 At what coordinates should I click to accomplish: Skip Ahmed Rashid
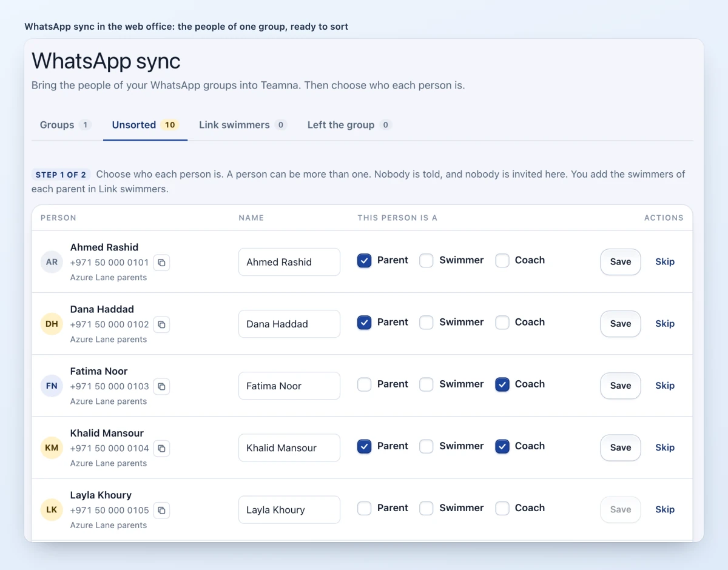[x=665, y=262]
